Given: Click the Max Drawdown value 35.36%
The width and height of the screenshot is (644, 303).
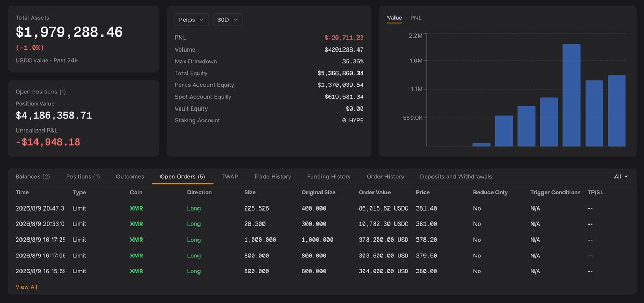Looking at the screenshot, I should coord(353,61).
